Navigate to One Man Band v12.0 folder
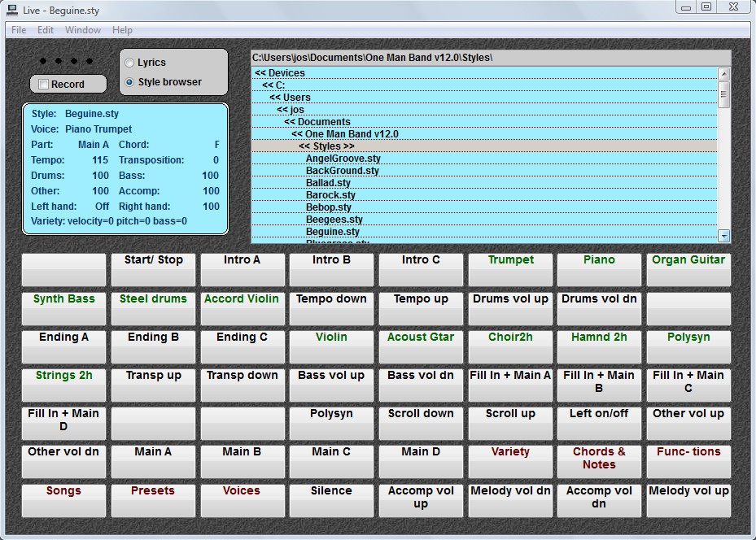 [x=345, y=134]
